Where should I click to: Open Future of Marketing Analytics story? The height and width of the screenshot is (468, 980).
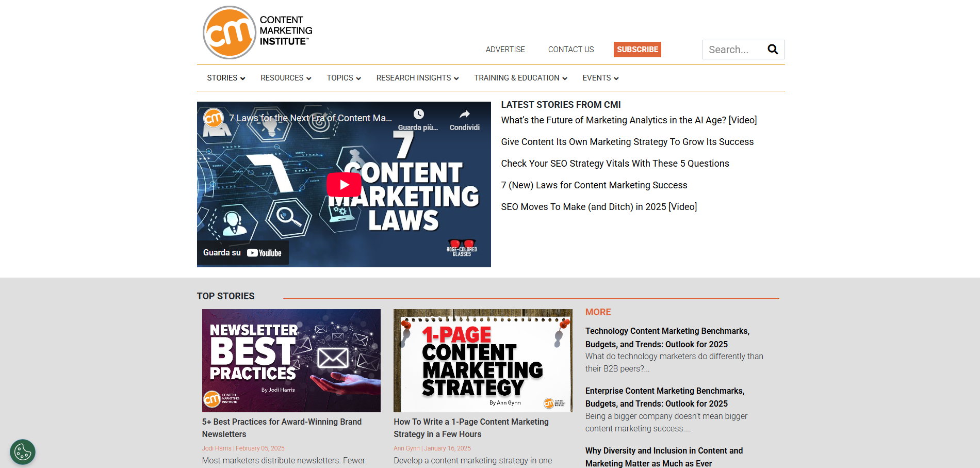click(629, 120)
